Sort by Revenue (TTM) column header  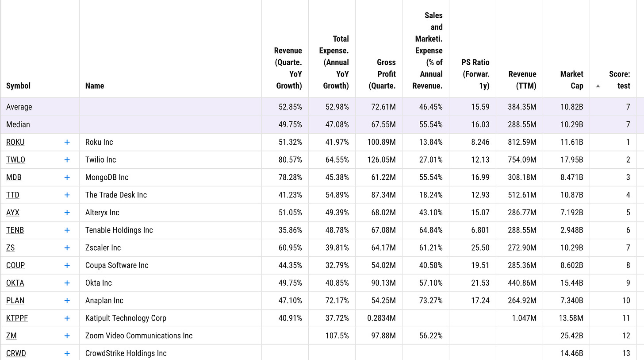(522, 80)
